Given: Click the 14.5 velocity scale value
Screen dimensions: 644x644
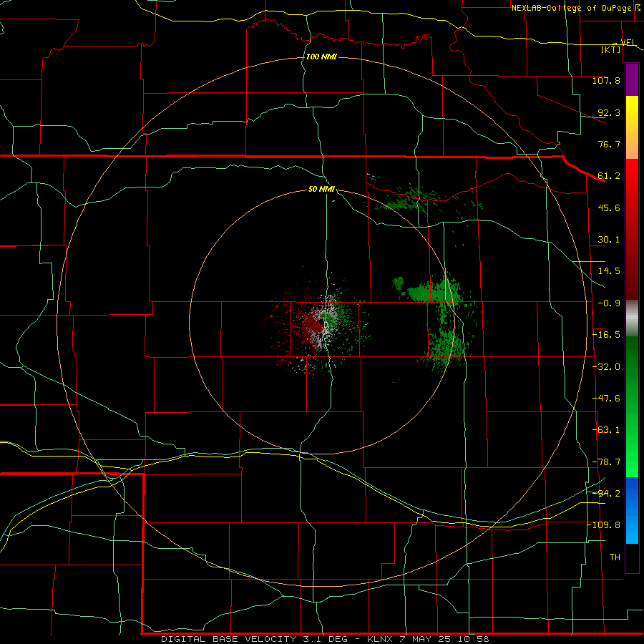Looking at the screenshot, I should [609, 271].
